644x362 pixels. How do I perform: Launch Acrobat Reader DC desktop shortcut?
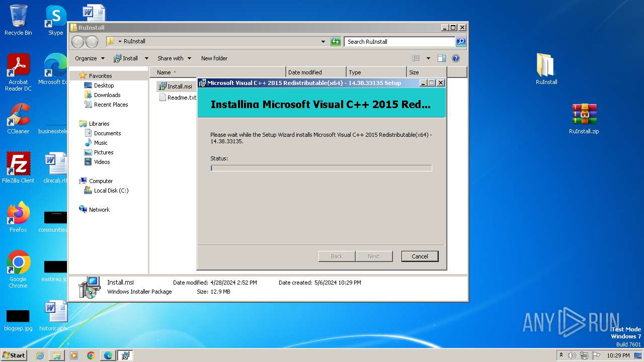tap(18, 72)
